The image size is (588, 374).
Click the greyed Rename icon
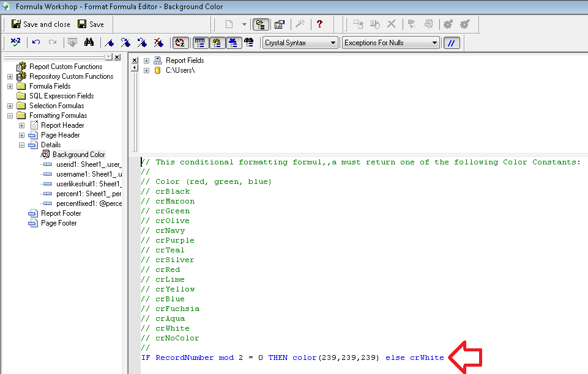coord(374,24)
